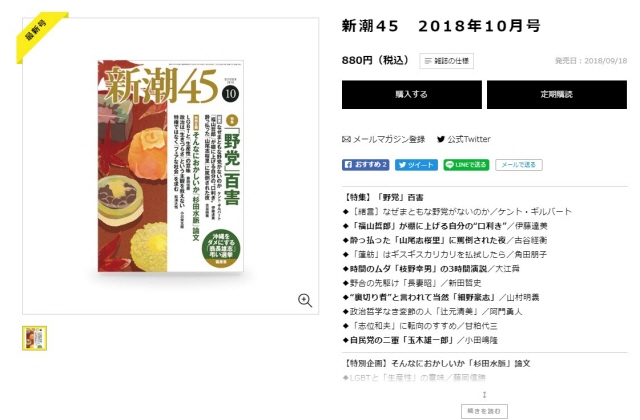Click the 最新号 yellow ribbon badge
Image resolution: width=640 pixels, height=420 pixels.
40,36
